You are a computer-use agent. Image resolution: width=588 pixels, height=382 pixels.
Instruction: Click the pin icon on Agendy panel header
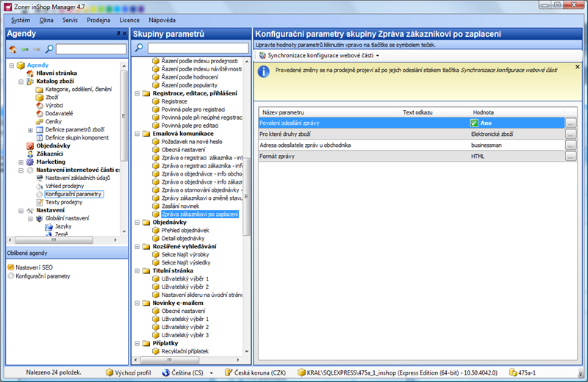[118, 33]
